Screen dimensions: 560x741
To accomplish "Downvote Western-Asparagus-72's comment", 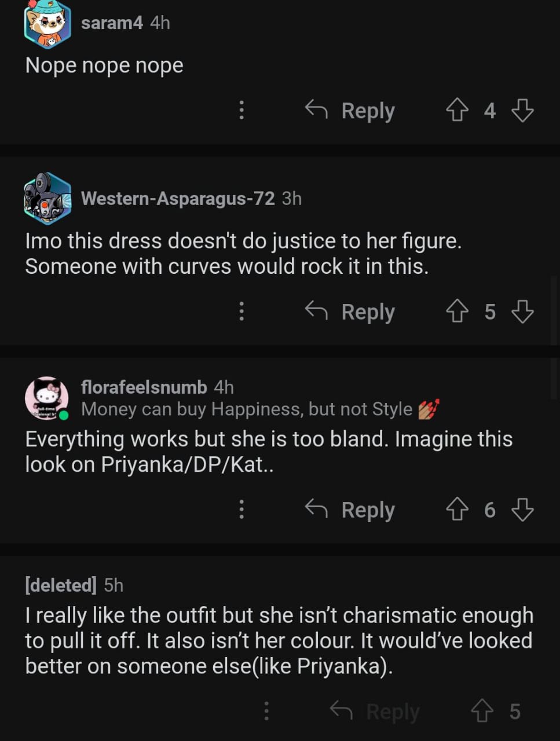I will (522, 311).
